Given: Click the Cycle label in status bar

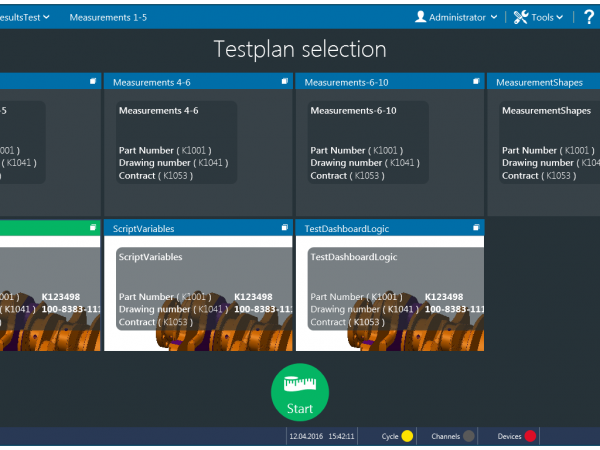Looking at the screenshot, I should (x=390, y=436).
